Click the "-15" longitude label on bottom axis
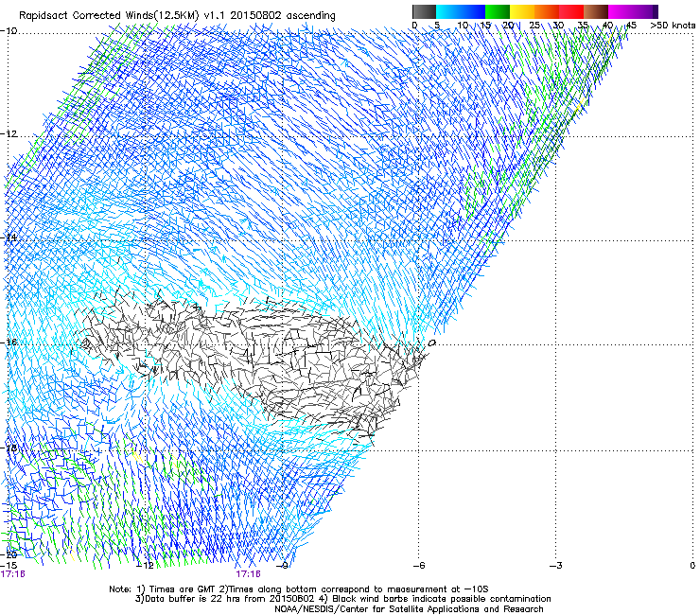 pyautogui.click(x=9, y=566)
